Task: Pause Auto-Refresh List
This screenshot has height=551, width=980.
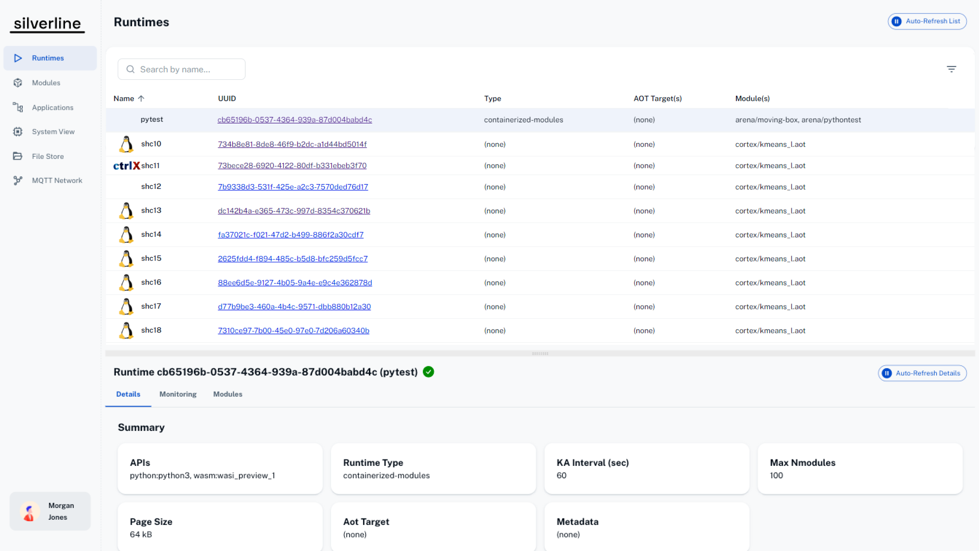Action: pyautogui.click(x=927, y=21)
